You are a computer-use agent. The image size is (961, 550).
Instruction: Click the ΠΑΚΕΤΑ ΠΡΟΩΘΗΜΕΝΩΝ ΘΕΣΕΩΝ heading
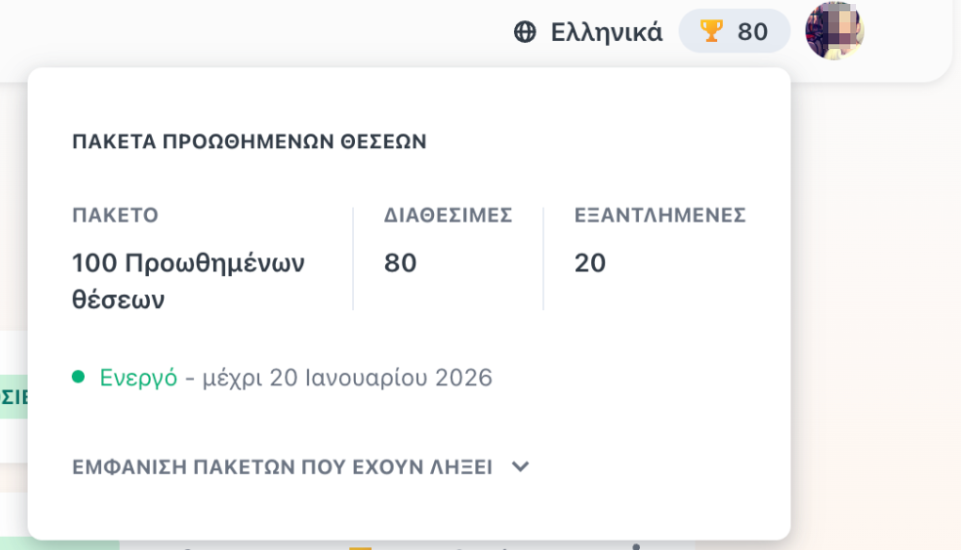click(249, 142)
